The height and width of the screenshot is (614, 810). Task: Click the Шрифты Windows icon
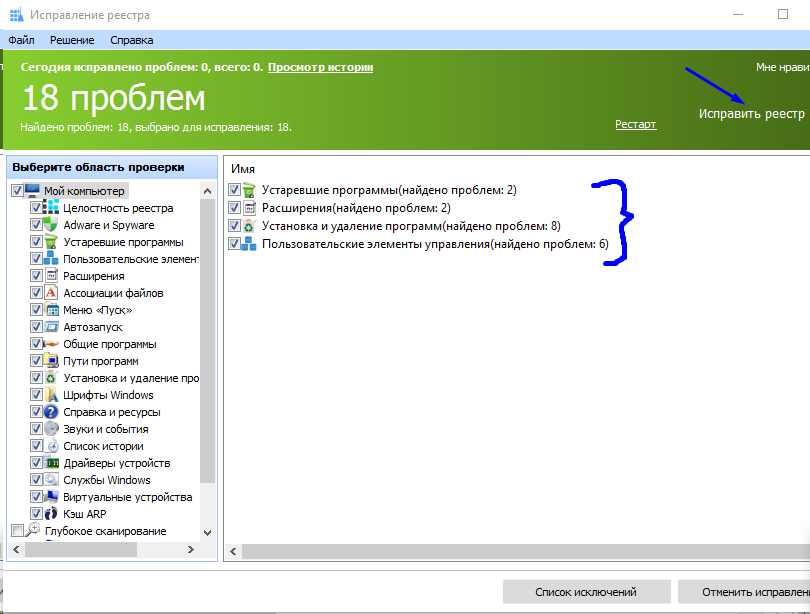point(52,395)
